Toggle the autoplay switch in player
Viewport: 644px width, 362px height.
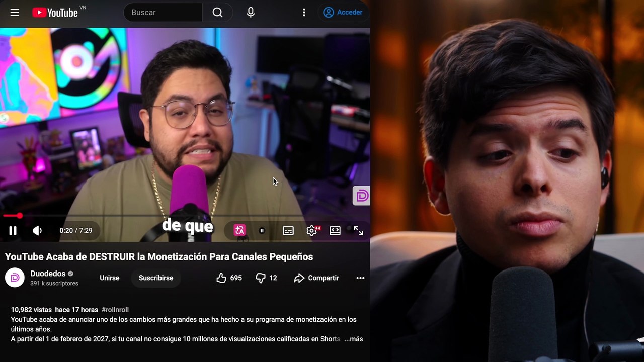pyautogui.click(x=262, y=231)
